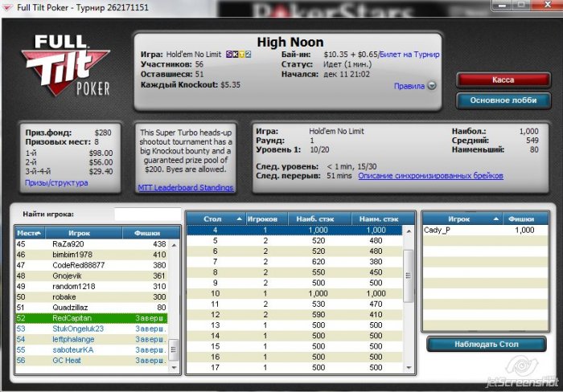The width and height of the screenshot is (563, 392).
Task: Sort seated players by Игрок header
Action: pos(462,218)
